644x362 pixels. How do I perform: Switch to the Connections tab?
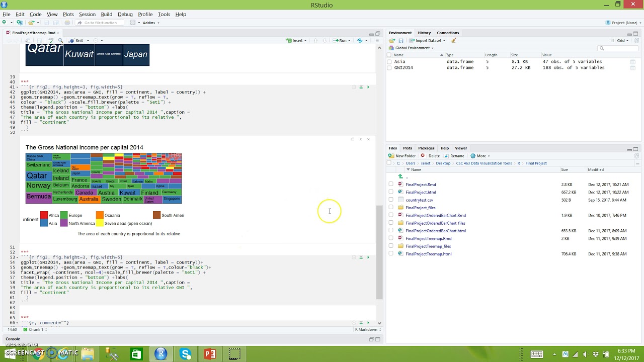click(x=448, y=33)
